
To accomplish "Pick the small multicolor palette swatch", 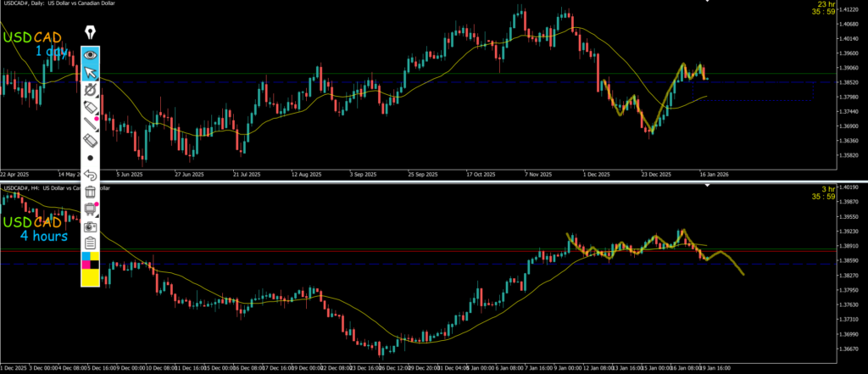I will coord(90,260).
